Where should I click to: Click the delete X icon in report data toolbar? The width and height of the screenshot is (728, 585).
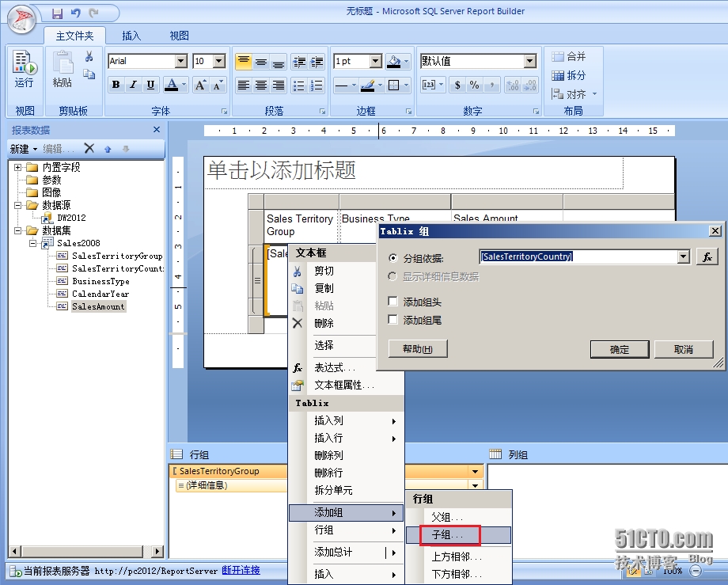pos(89,149)
